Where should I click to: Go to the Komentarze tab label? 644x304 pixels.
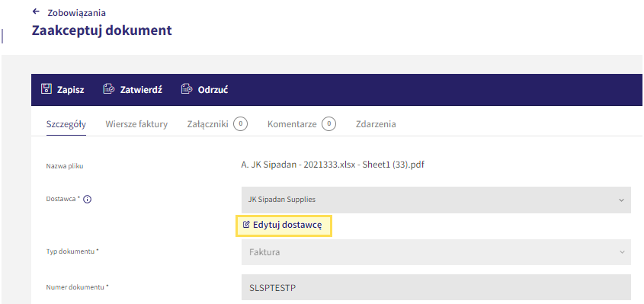coord(292,124)
